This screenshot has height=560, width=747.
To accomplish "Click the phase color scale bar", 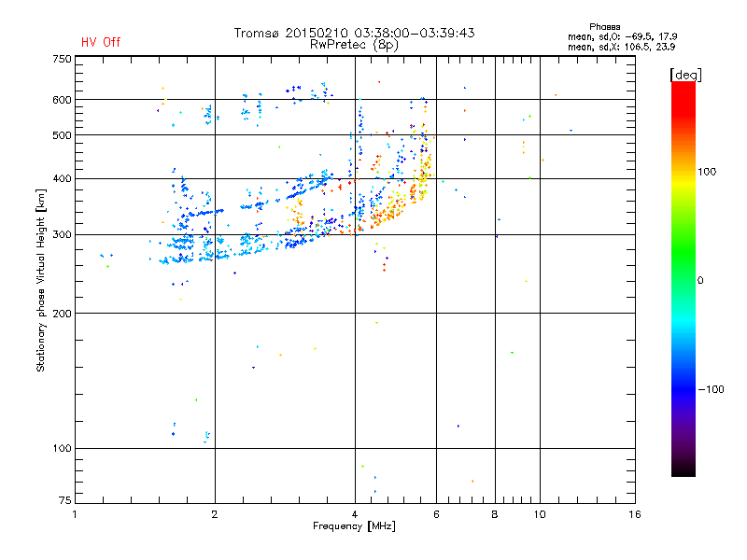I will 684,278.
